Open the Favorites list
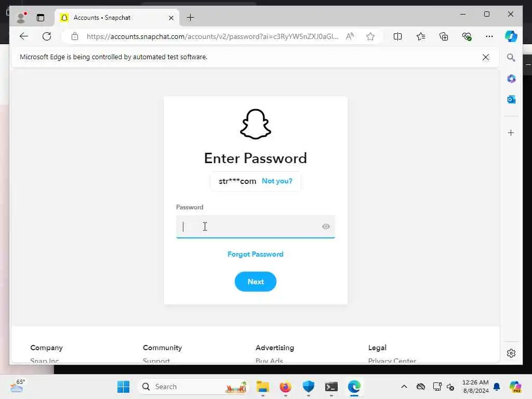Image resolution: width=532 pixels, height=399 pixels. click(x=421, y=36)
